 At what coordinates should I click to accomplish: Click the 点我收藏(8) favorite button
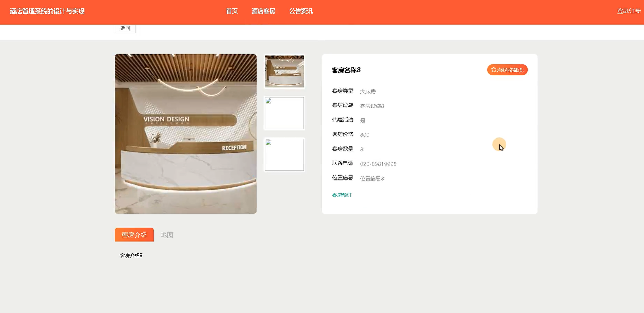pos(507,70)
